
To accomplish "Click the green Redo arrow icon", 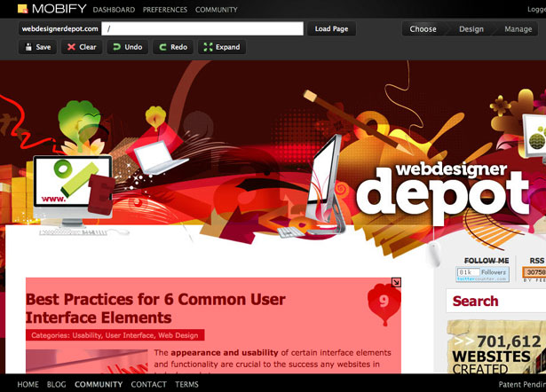I will coord(162,47).
